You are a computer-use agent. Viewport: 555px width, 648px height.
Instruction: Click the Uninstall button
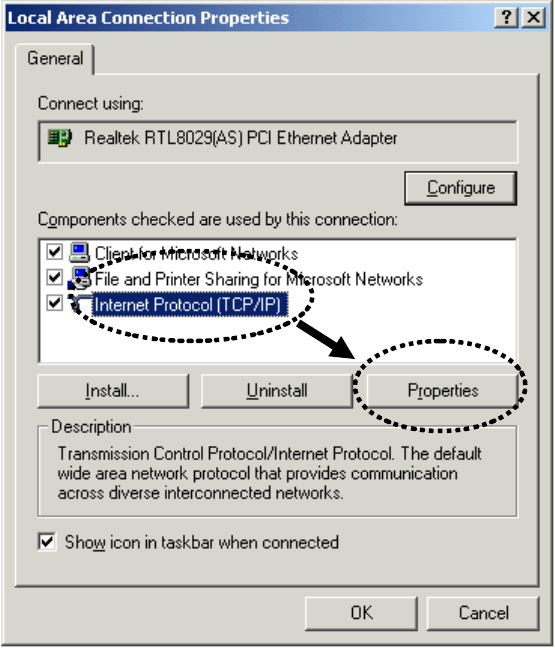coord(277,391)
